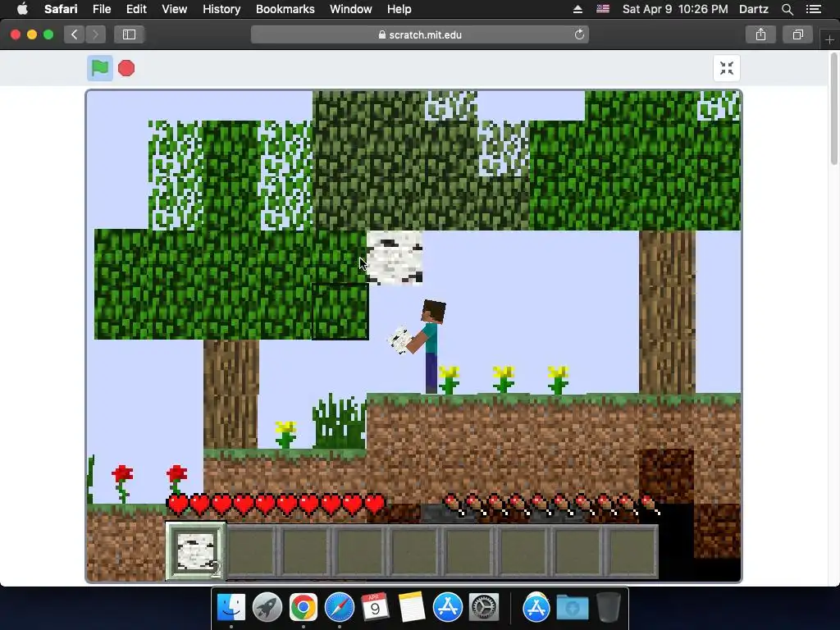
Task: Select the fifth hotbar slot
Action: coord(415,552)
